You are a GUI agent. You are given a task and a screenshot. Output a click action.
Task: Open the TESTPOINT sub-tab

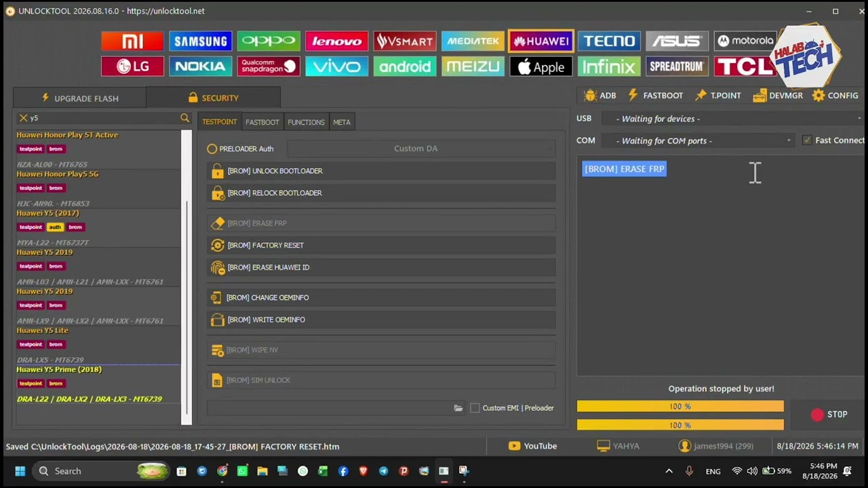tap(219, 122)
